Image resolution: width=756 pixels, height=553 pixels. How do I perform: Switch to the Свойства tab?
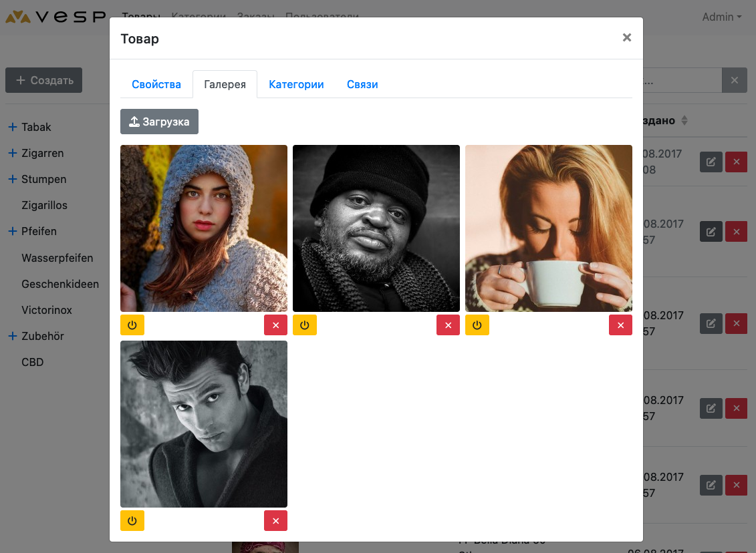click(156, 85)
